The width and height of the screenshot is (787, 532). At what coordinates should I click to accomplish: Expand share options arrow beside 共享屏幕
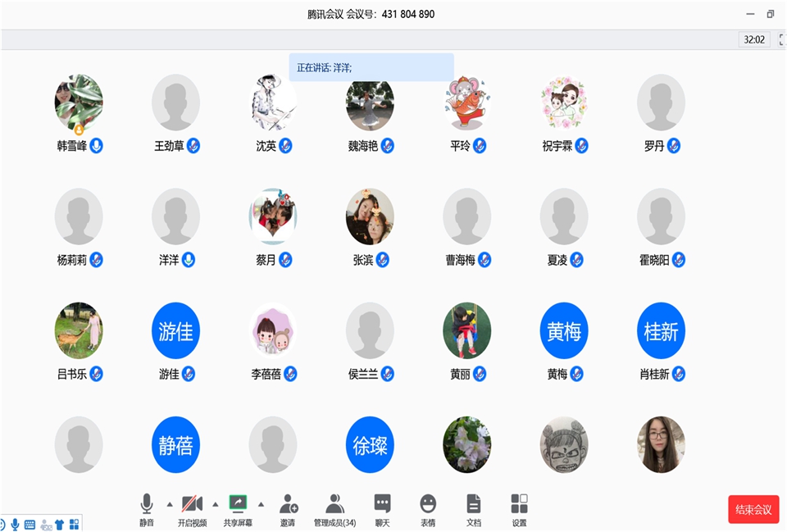[x=262, y=504]
